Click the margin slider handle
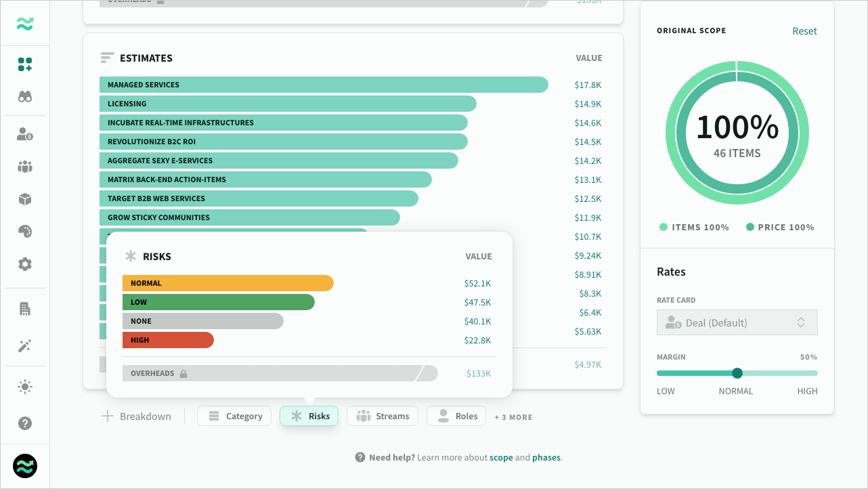The width and height of the screenshot is (868, 489). coord(737,373)
